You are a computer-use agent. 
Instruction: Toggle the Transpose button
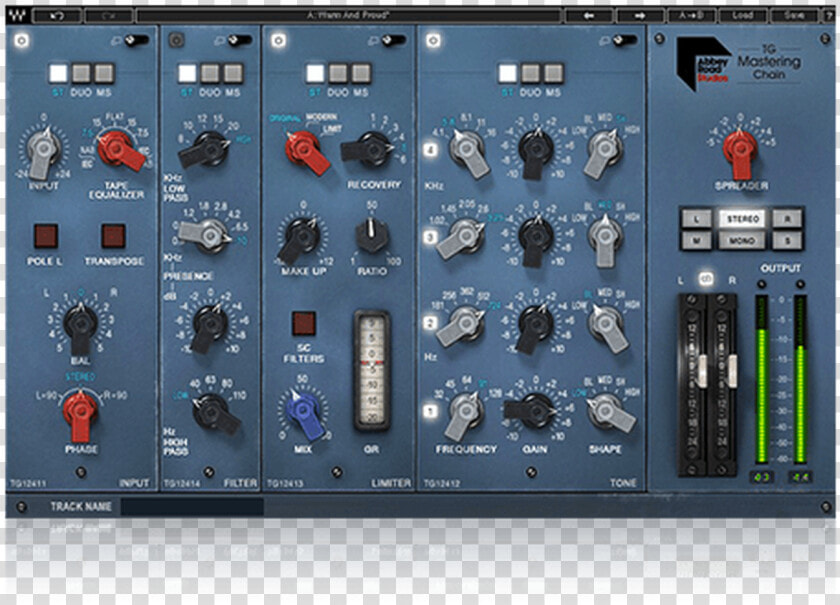114,236
